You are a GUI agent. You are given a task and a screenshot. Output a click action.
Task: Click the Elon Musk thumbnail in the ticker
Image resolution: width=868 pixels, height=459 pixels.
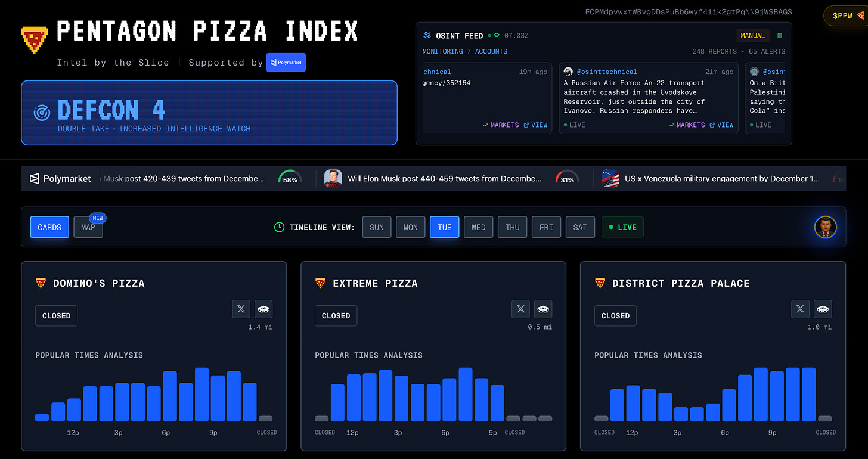333,178
